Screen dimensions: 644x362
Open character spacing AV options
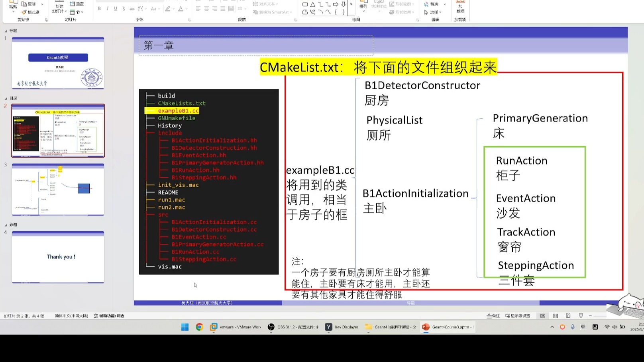click(x=141, y=8)
